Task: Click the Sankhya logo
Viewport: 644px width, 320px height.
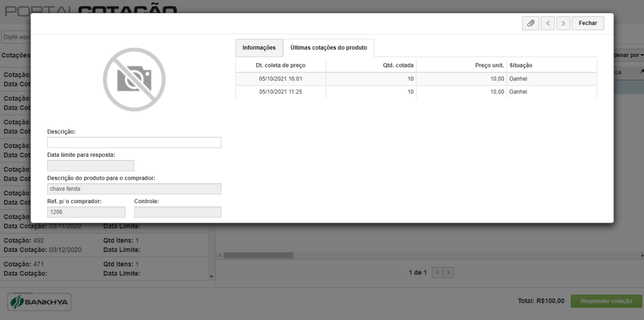Action: [40, 301]
